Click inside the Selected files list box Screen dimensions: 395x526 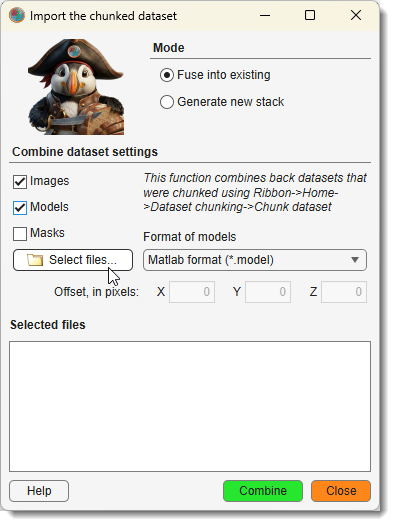190,406
